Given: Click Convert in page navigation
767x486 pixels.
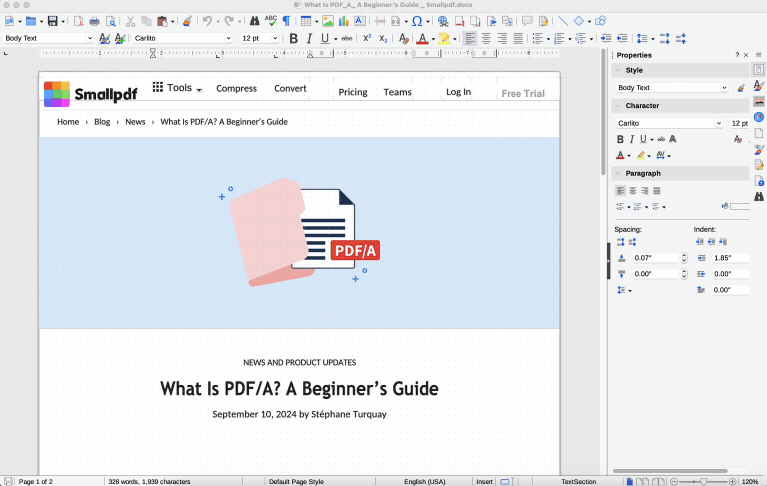Looking at the screenshot, I should tap(290, 88).
